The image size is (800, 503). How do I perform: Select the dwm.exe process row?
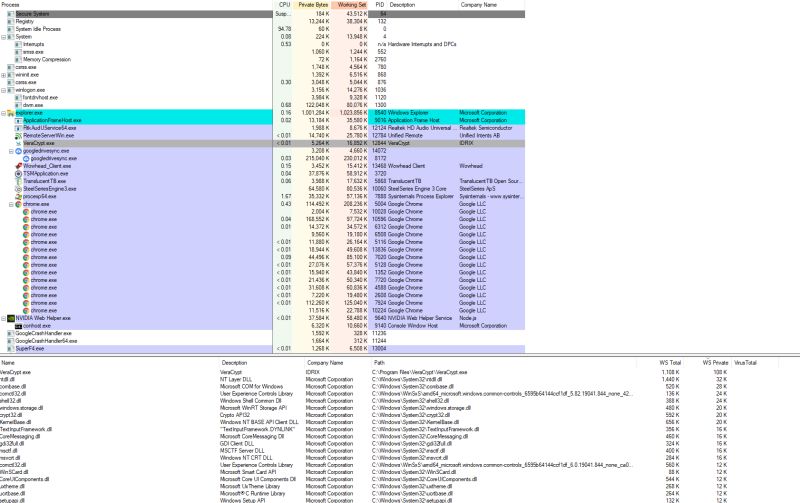point(262,105)
